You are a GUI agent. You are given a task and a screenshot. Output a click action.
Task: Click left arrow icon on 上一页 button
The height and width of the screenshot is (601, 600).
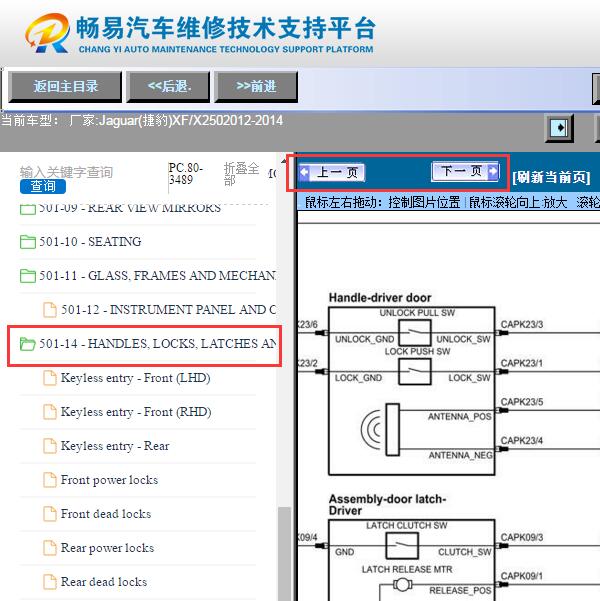[x=304, y=172]
